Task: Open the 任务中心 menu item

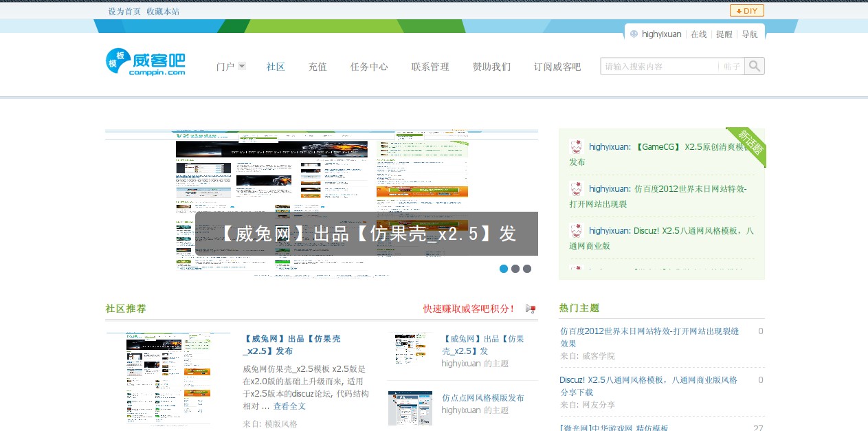Action: point(369,67)
